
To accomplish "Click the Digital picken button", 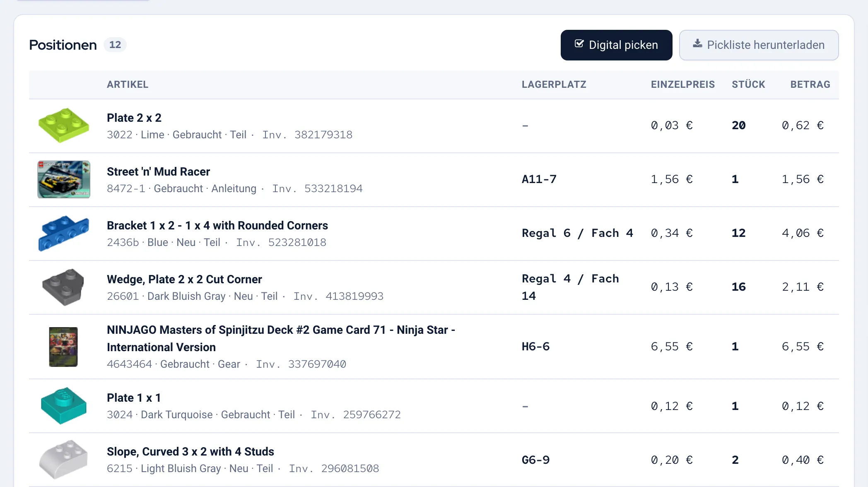I will (616, 45).
